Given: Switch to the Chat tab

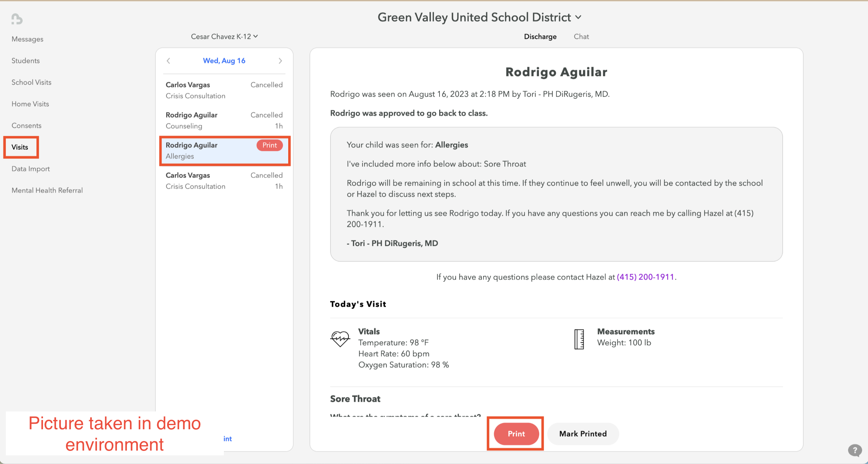Looking at the screenshot, I should (581, 36).
